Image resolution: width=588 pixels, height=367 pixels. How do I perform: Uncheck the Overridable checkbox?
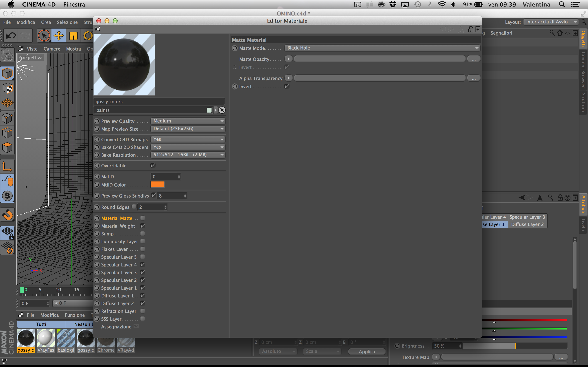(153, 165)
